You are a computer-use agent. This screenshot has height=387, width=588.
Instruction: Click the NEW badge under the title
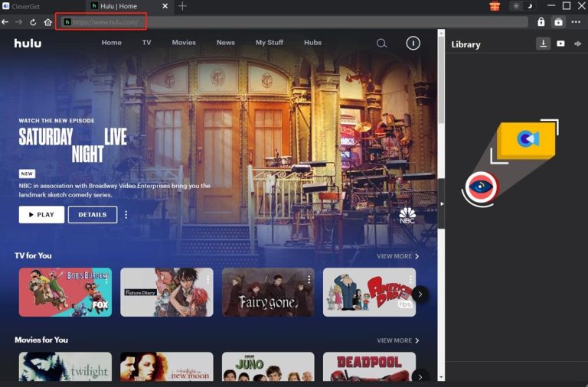click(27, 174)
